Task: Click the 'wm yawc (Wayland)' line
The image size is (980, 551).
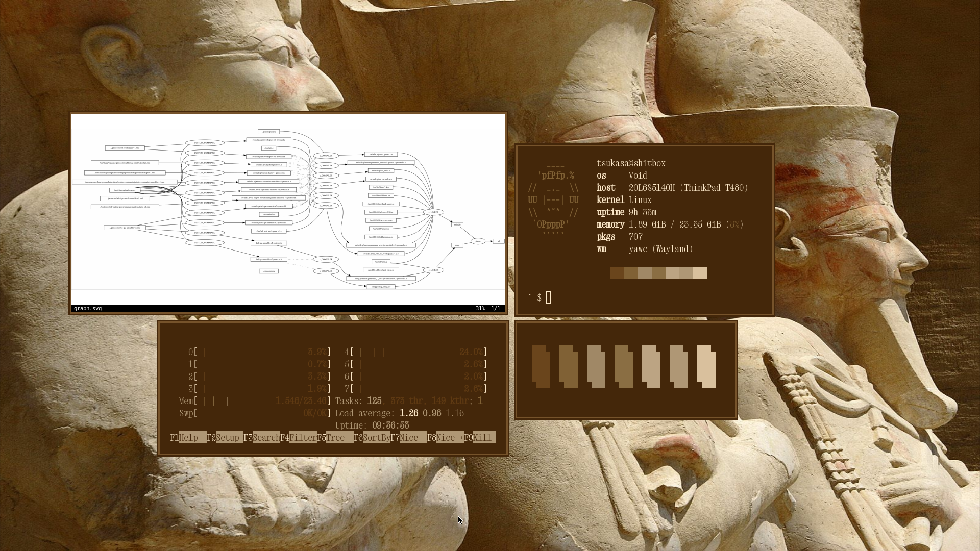Action: (x=645, y=249)
